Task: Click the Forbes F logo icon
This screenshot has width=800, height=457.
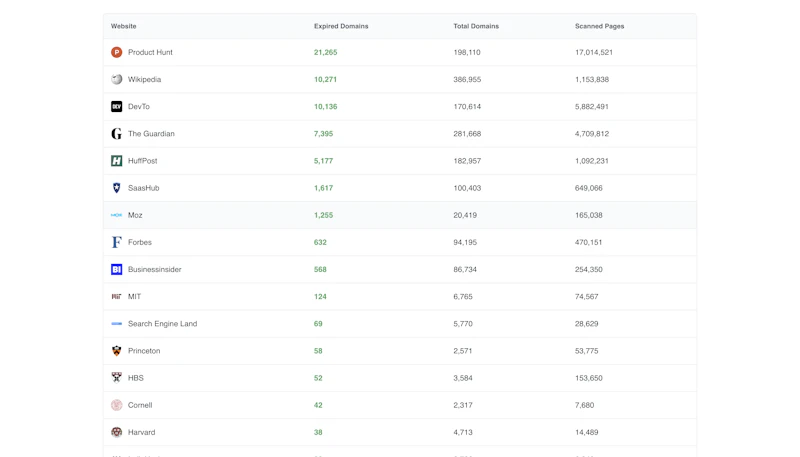Action: 116,242
